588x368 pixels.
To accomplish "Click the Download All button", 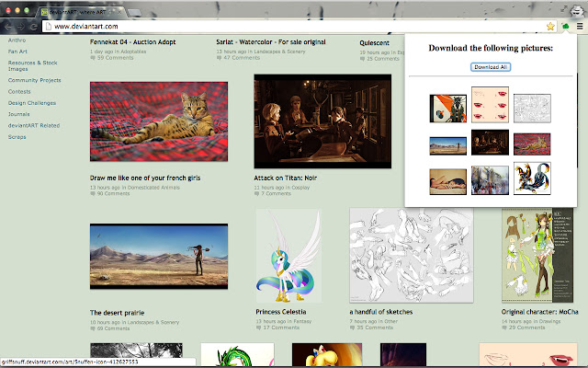I will [x=491, y=67].
